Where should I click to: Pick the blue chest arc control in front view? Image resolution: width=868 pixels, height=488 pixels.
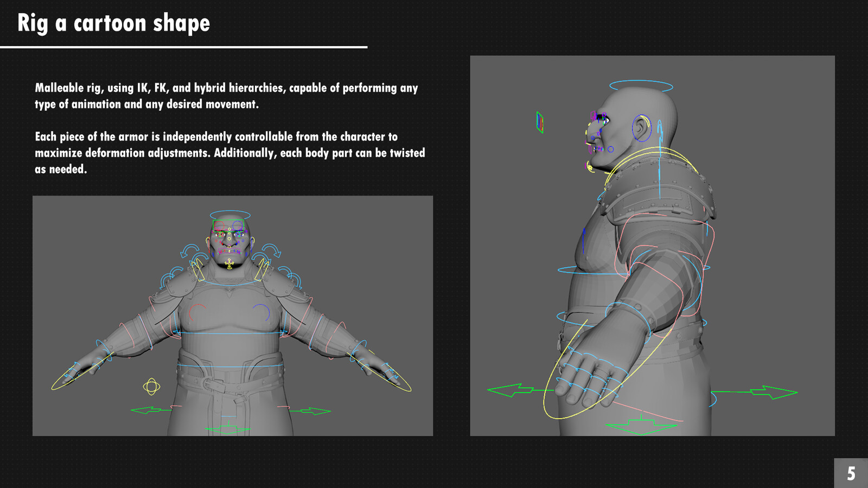262,312
